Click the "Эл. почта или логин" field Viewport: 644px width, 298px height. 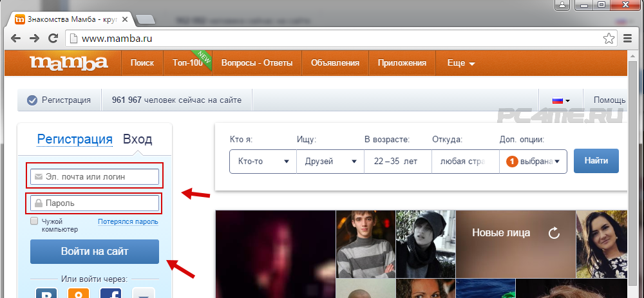coord(94,176)
